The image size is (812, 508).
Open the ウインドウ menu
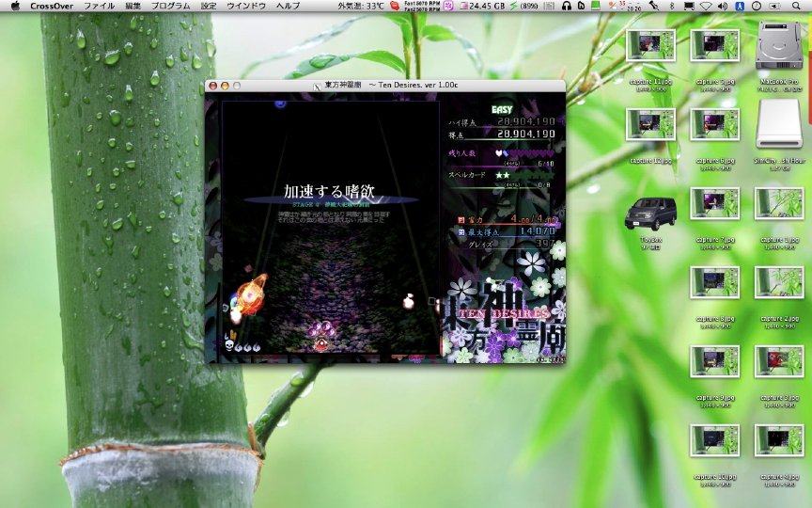246,6
